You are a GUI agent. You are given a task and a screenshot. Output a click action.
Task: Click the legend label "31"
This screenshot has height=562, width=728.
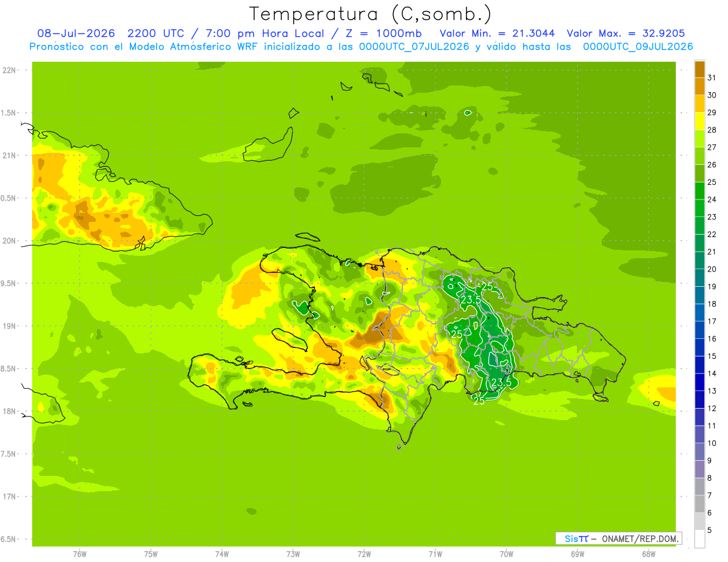[712, 78]
